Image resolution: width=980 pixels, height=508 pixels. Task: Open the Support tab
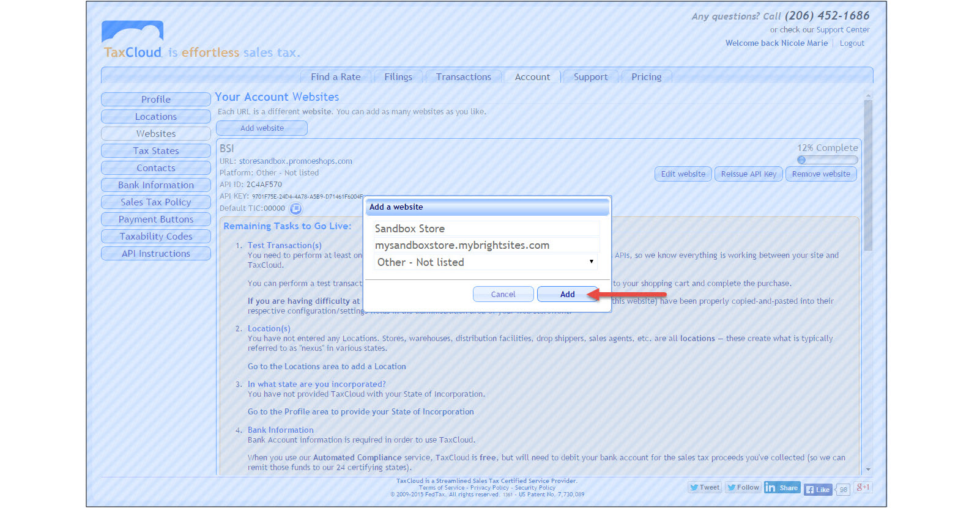590,77
